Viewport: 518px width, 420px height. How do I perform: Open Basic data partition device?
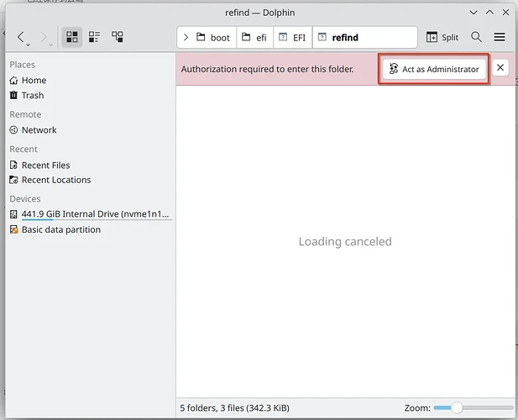[x=60, y=229]
